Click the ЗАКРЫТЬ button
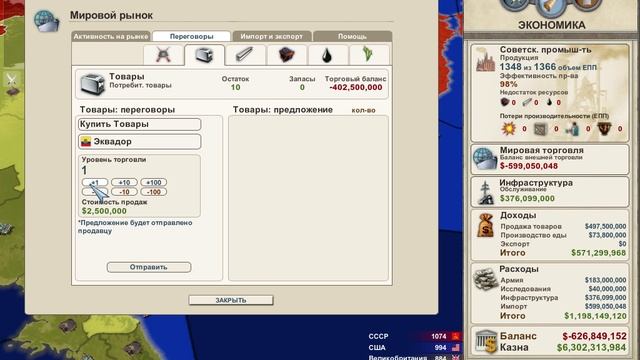The image size is (640, 360). point(231,300)
